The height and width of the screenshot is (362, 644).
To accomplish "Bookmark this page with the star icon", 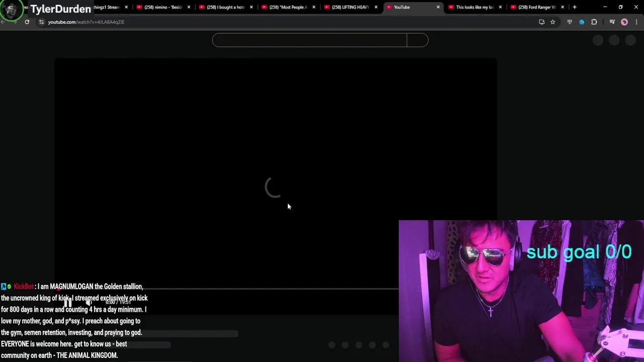I will tap(552, 22).
